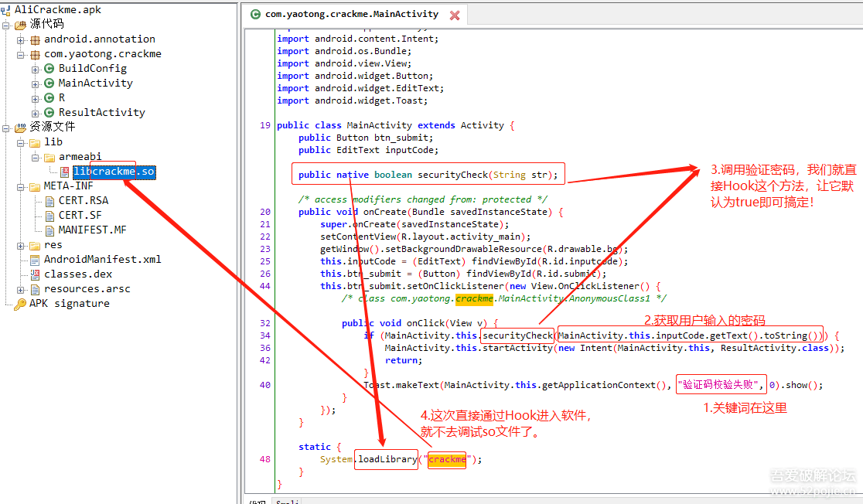
Task: Collapse the META-INF folder node
Action: [21, 187]
